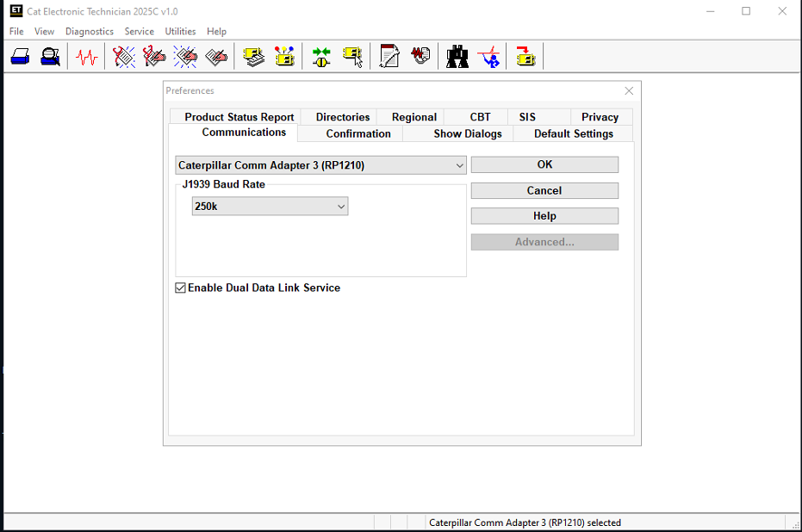Screen dimensions: 802x532
Task: Open Print Preview
Action: tap(49, 56)
